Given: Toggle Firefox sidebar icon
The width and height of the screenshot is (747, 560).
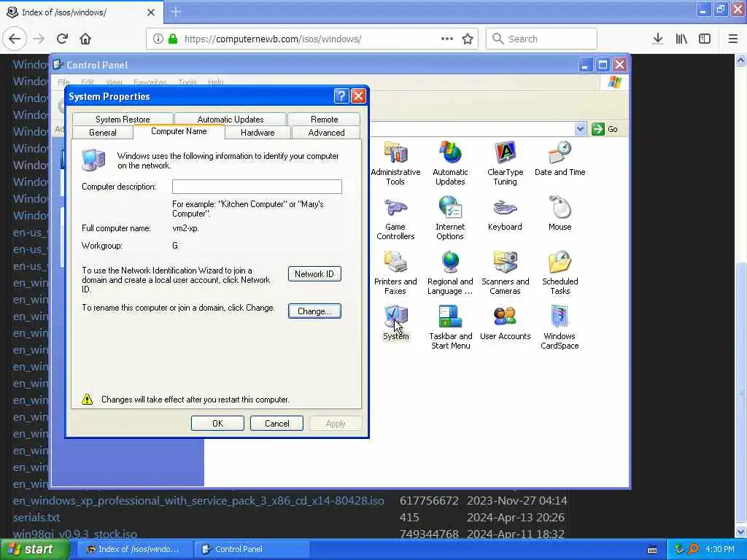Looking at the screenshot, I should pyautogui.click(x=705, y=39).
